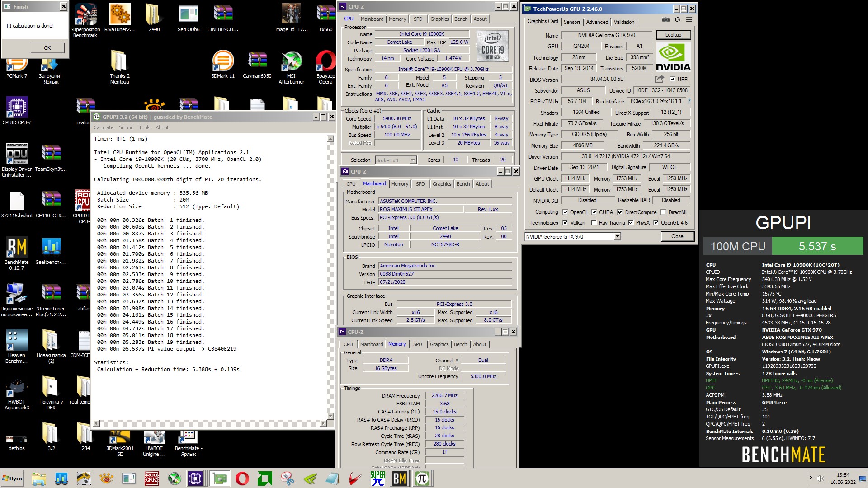Open the CPUID CPU-Z desktop icon
This screenshot has height=488, width=868.
[x=17, y=111]
